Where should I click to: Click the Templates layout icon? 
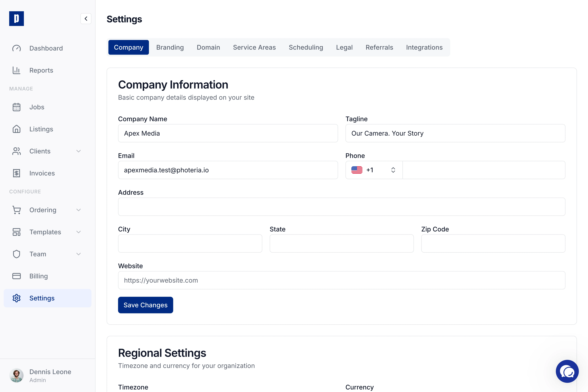click(17, 232)
